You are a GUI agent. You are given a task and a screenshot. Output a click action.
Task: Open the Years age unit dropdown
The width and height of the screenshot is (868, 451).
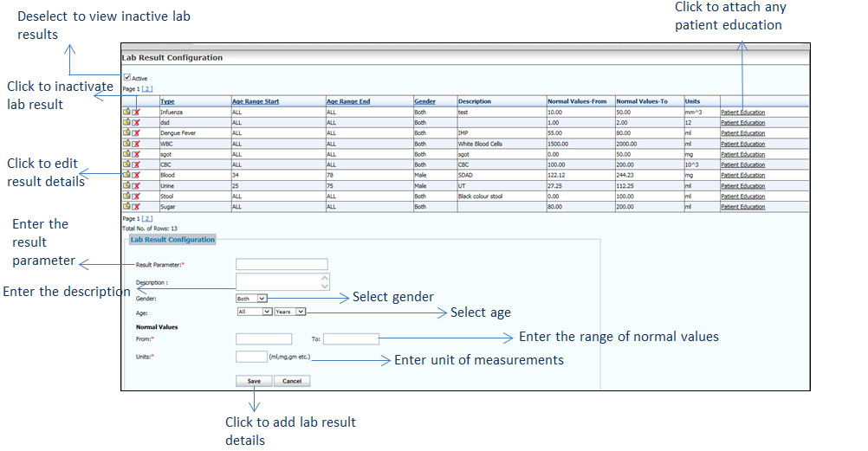[290, 312]
